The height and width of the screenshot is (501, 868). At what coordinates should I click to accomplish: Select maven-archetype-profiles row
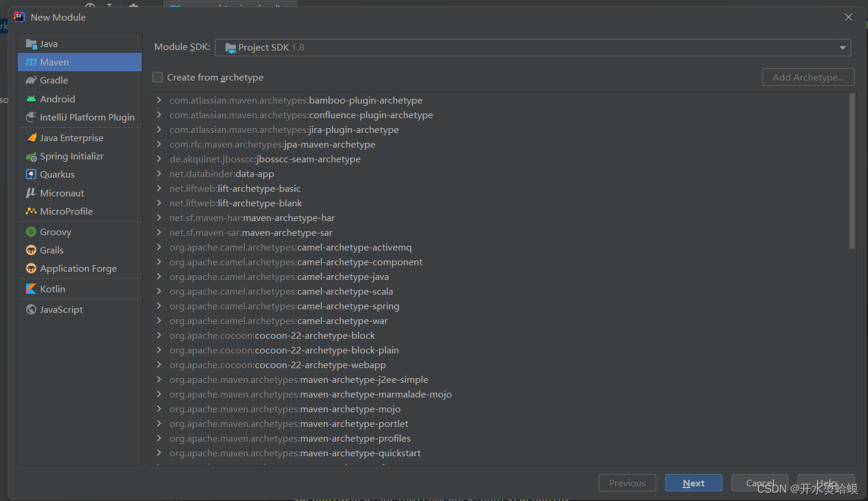[500, 438]
